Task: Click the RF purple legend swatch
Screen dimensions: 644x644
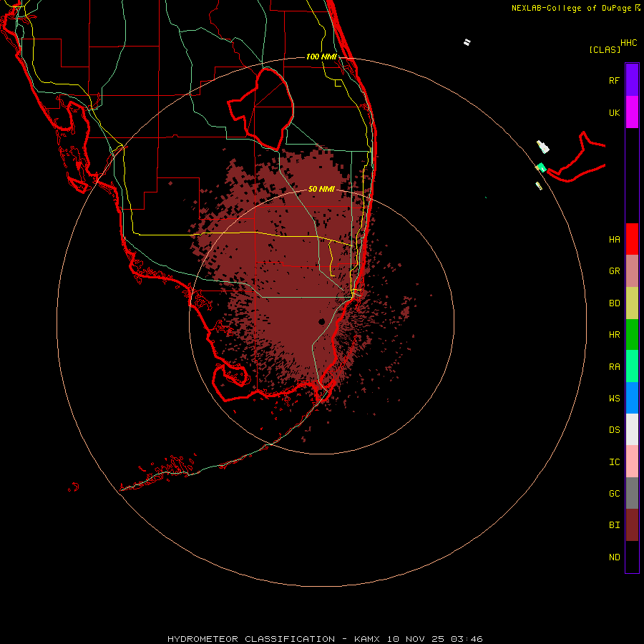Action: (632, 79)
